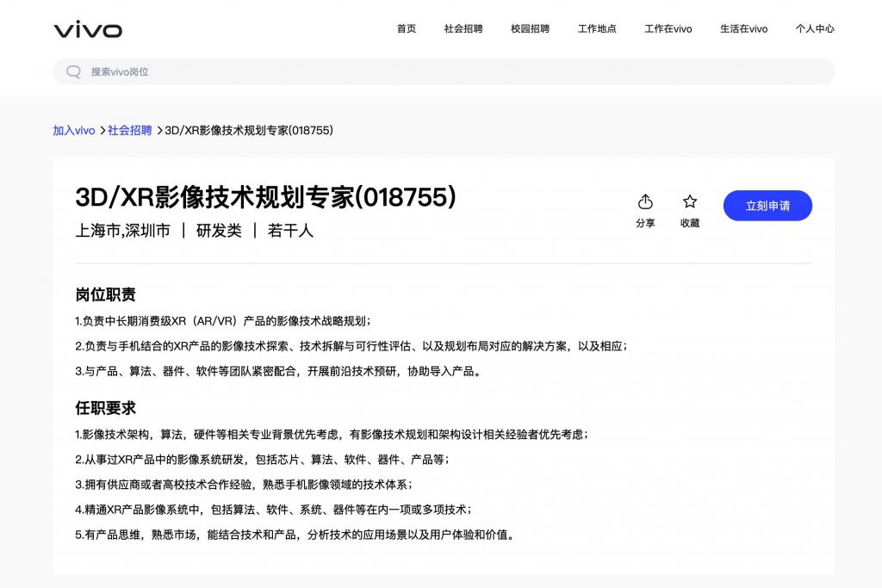The image size is (882, 588).
Task: Open 工作在vivo navigation item
Action: 668,28
